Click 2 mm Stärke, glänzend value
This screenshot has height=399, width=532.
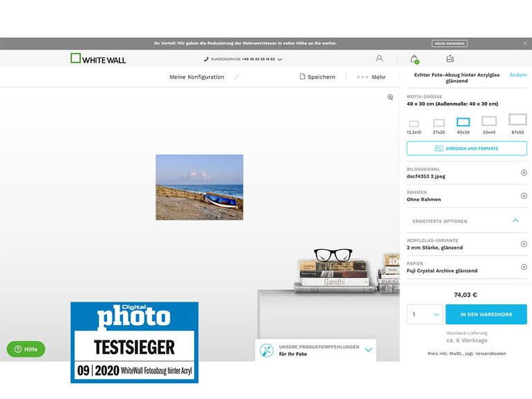pyautogui.click(x=435, y=247)
